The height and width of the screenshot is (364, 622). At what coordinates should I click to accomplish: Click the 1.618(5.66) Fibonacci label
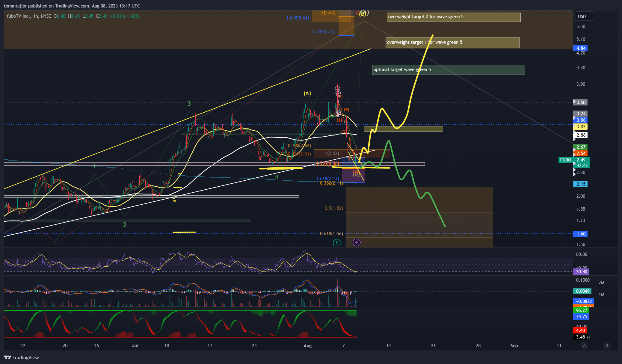pos(298,18)
